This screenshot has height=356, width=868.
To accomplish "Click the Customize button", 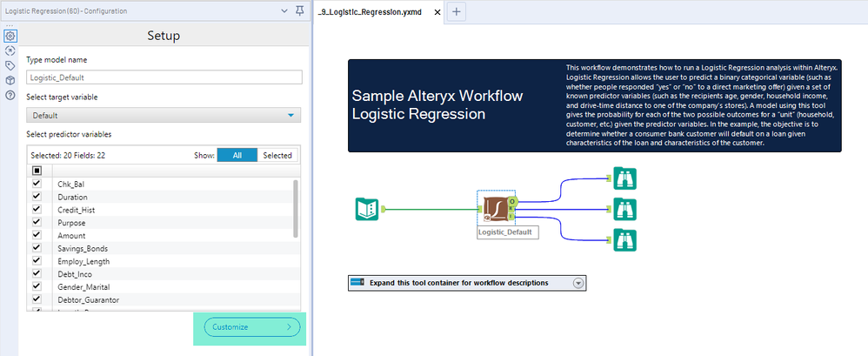I will tap(252, 327).
